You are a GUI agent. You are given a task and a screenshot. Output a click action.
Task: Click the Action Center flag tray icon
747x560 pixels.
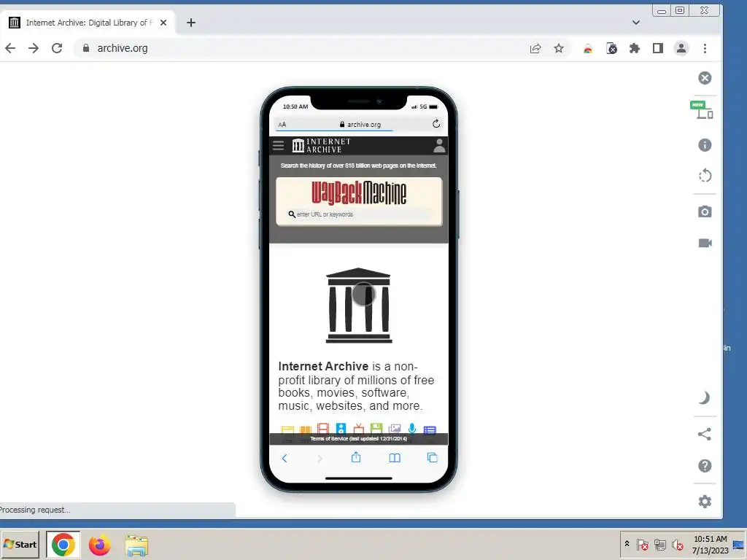click(x=642, y=544)
